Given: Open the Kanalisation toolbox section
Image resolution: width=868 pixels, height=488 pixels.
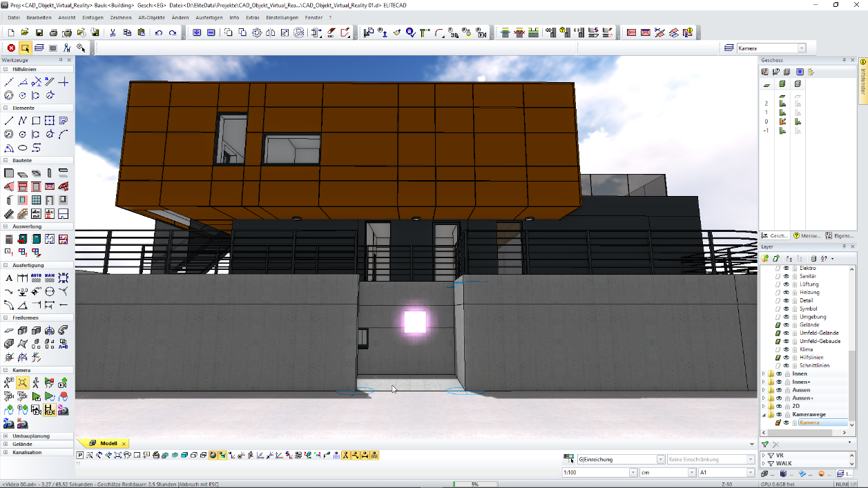Looking at the screenshot, I should pos(27,451).
